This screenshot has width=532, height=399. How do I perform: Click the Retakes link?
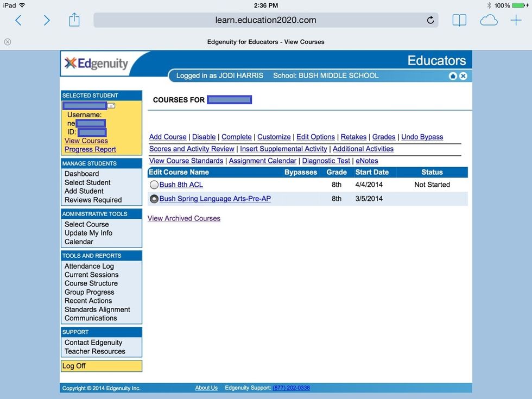353,137
